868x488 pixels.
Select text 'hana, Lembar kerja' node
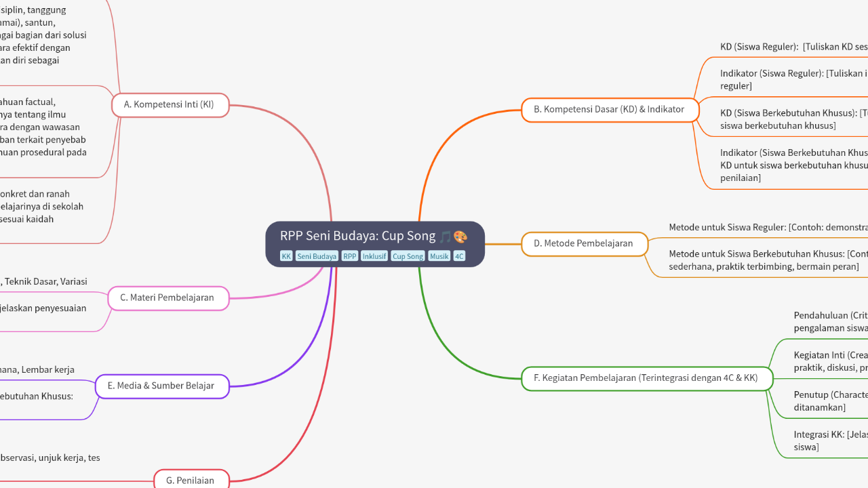click(x=37, y=370)
